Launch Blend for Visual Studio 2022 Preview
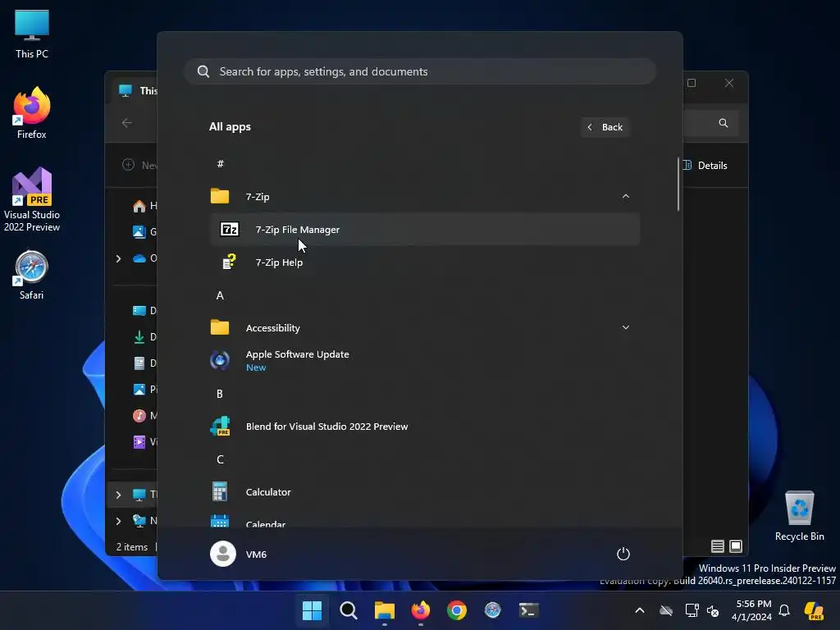The image size is (840, 630). pyautogui.click(x=425, y=427)
